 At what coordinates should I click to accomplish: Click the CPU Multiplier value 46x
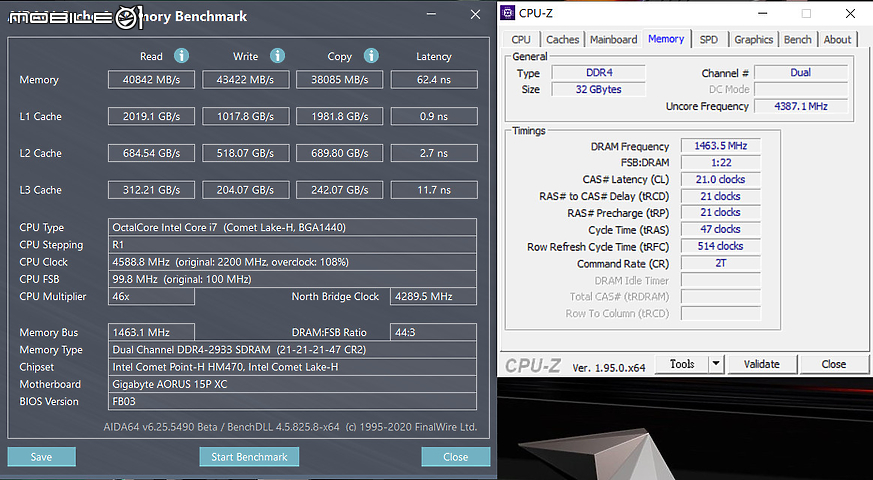[151, 296]
